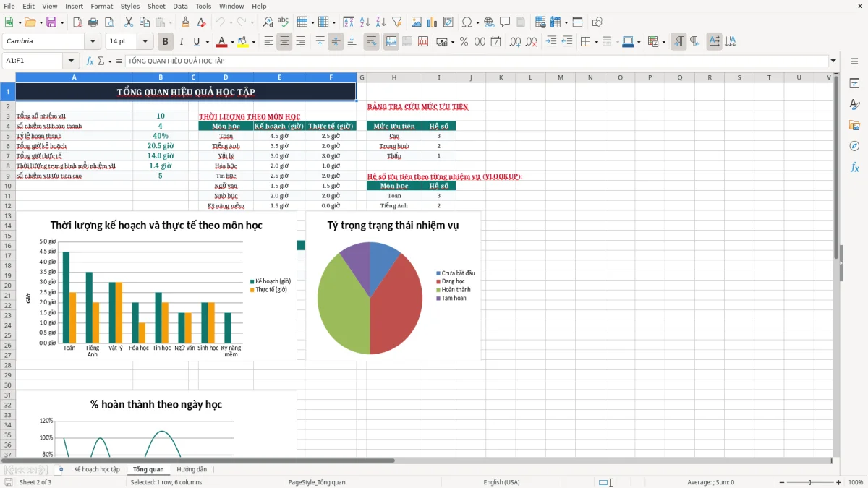Click the yellow Background Color swatch

click(243, 42)
